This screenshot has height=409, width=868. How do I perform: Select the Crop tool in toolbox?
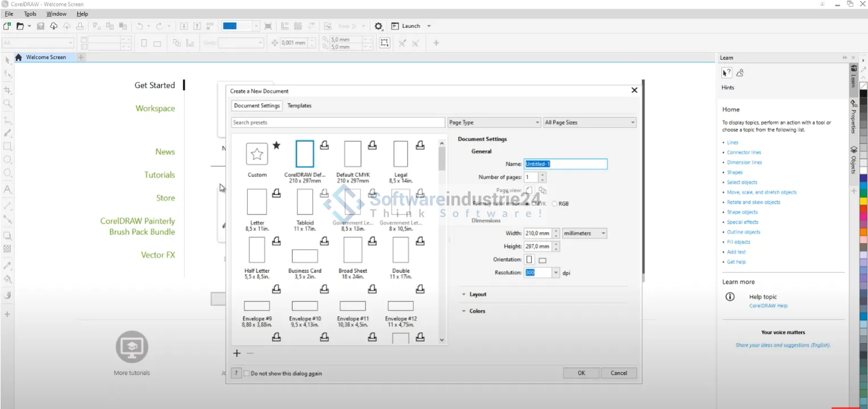(7, 90)
